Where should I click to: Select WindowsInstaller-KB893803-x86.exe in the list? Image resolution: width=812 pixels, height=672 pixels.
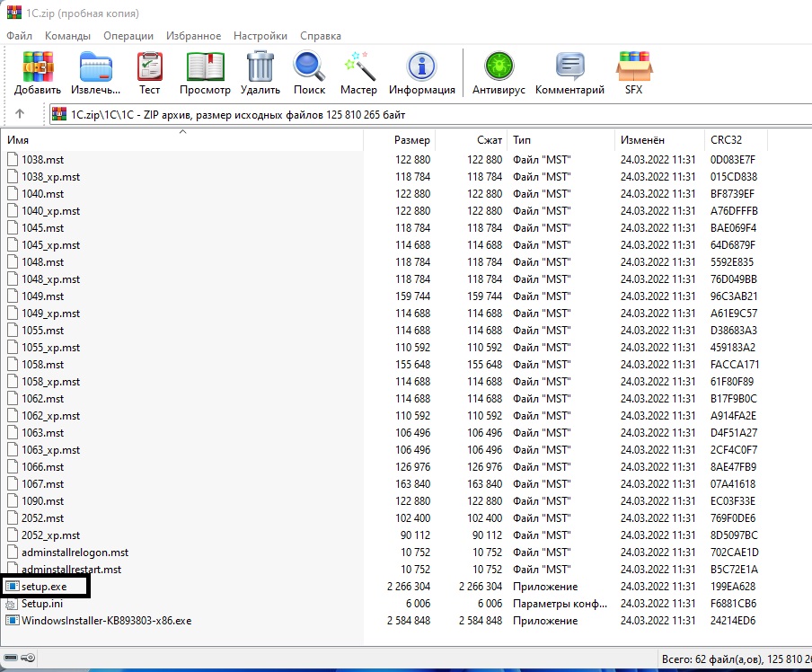coord(106,621)
